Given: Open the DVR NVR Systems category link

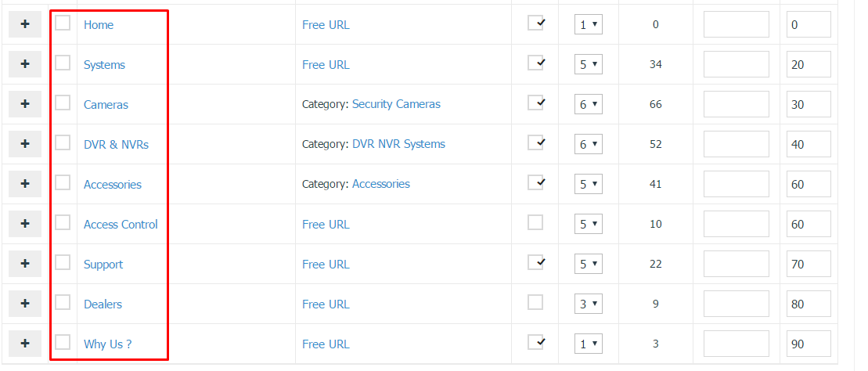Looking at the screenshot, I should (398, 144).
